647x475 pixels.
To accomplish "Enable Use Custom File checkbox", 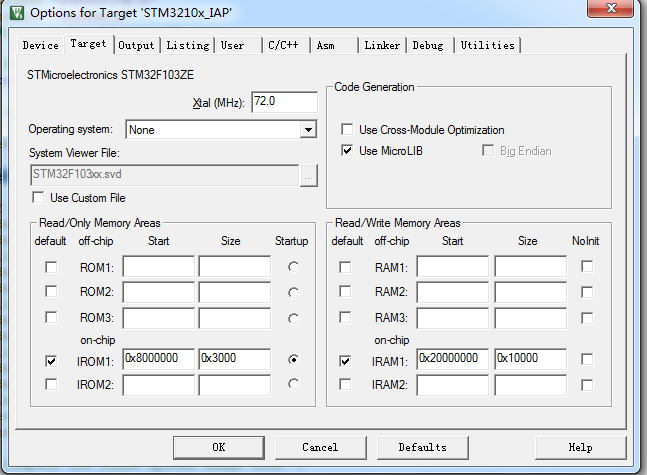I will [38, 197].
